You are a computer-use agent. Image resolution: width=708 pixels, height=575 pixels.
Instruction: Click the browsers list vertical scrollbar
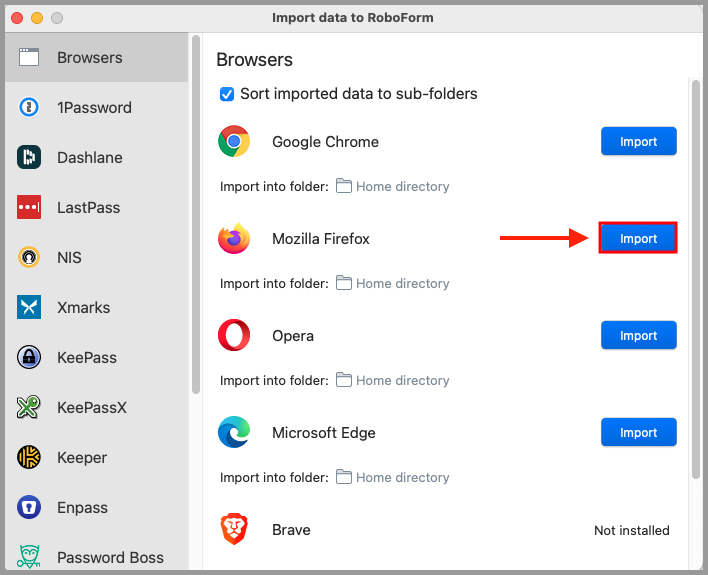pos(696,279)
